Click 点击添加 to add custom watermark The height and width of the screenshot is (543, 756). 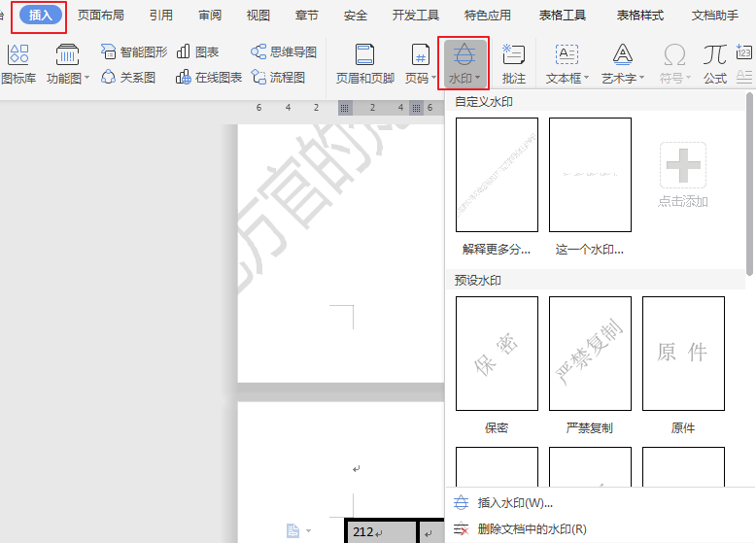pyautogui.click(x=683, y=175)
